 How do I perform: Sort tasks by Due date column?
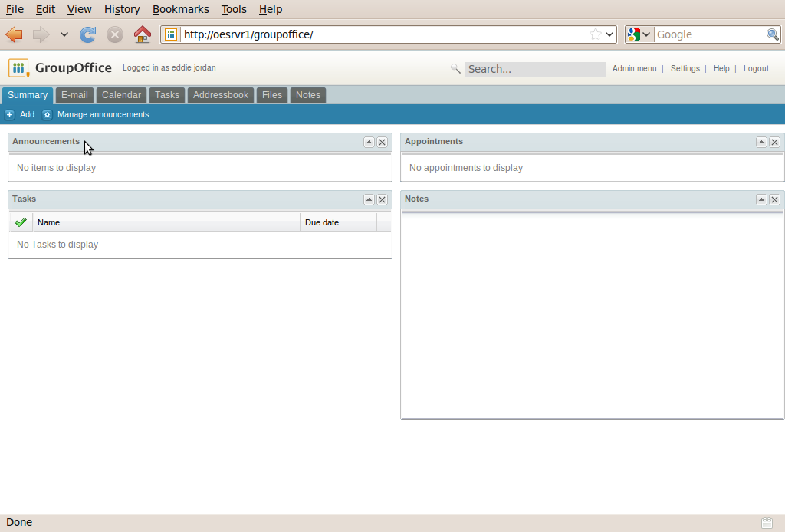point(338,222)
